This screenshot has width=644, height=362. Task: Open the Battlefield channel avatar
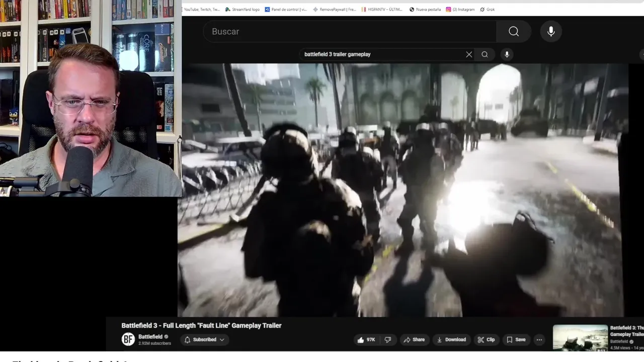[128, 339]
